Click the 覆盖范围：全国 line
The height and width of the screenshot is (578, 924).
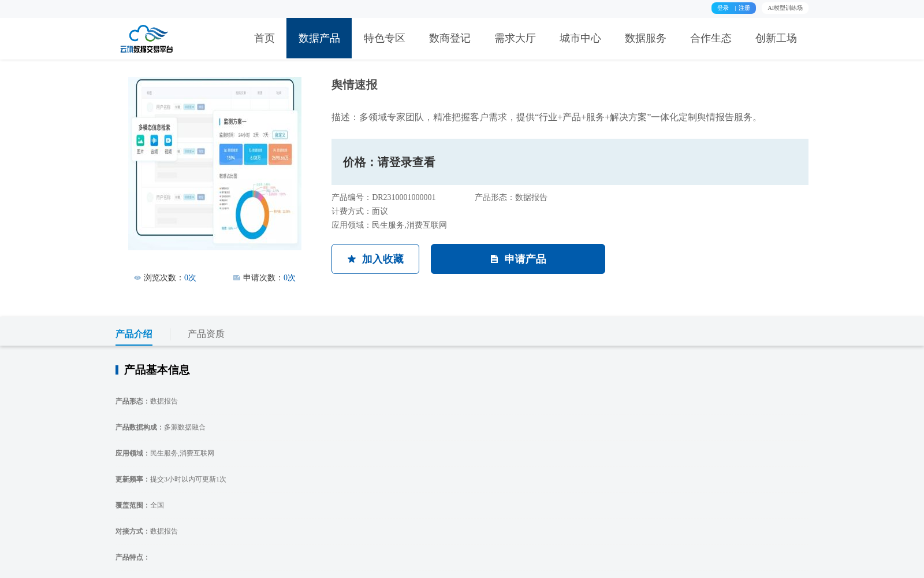(x=140, y=505)
